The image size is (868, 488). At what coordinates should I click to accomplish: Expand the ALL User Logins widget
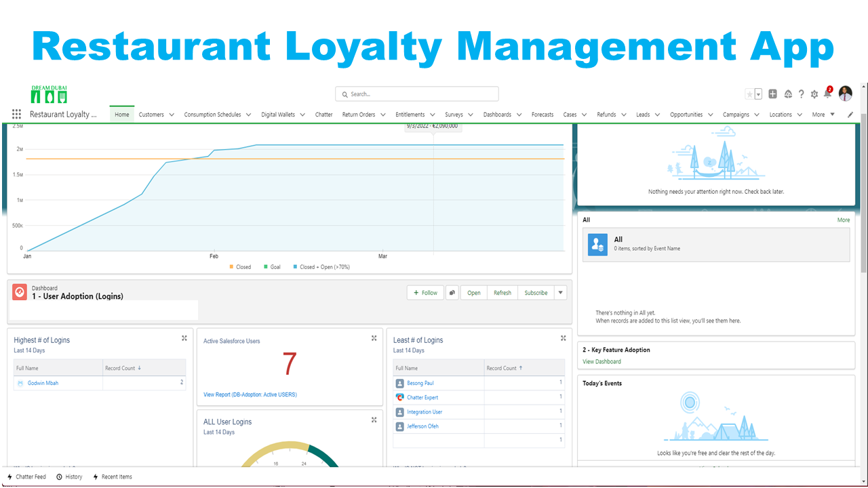[374, 420]
